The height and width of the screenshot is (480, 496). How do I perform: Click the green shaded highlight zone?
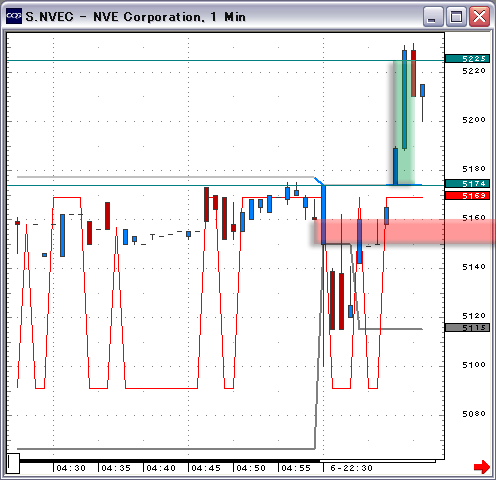(x=403, y=122)
